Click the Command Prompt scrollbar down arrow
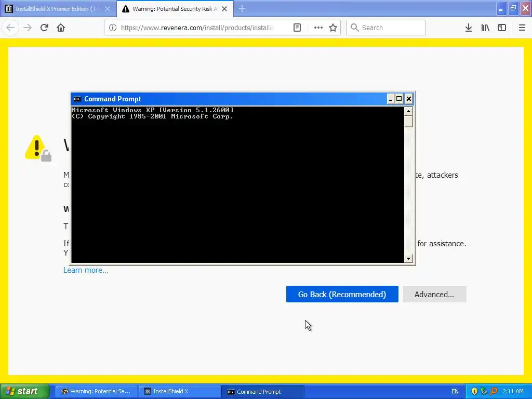Viewport: 532px width, 399px height. click(408, 259)
